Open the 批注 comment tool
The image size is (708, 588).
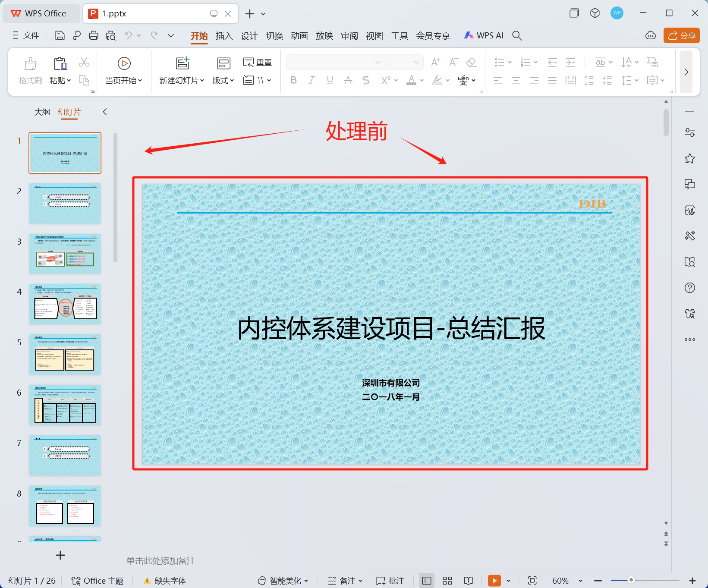(x=390, y=580)
